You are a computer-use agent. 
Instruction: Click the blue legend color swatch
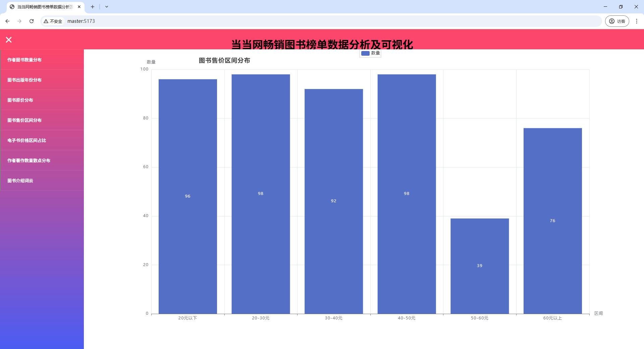pos(365,53)
